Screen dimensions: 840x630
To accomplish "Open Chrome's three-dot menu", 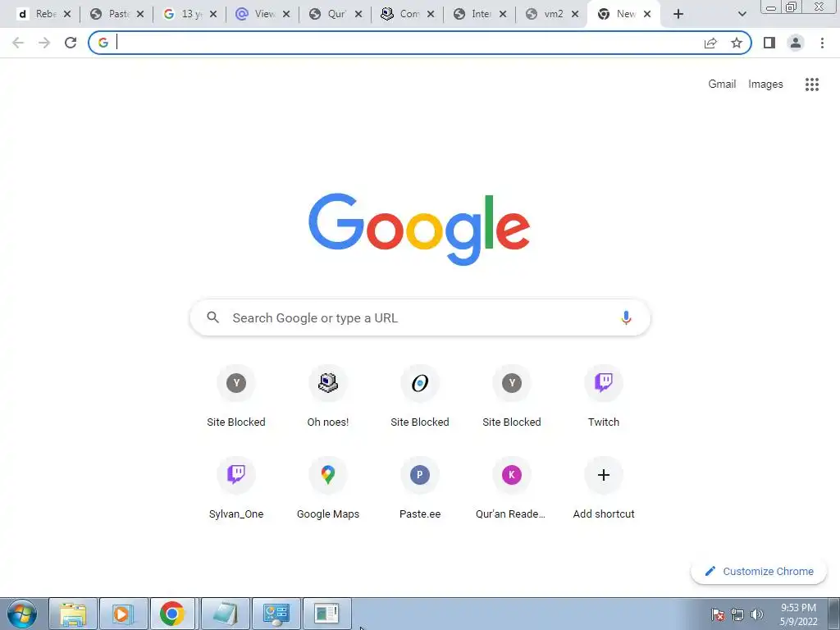I will coord(822,43).
